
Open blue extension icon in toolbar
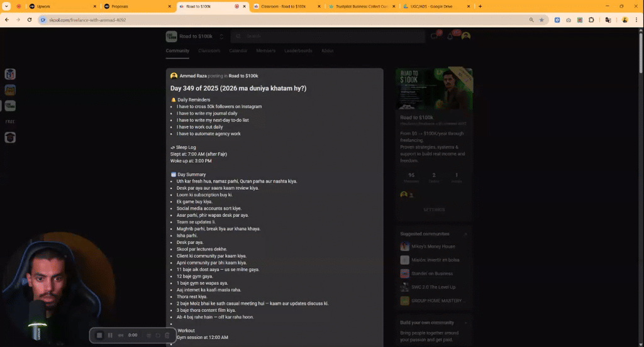[x=557, y=19]
